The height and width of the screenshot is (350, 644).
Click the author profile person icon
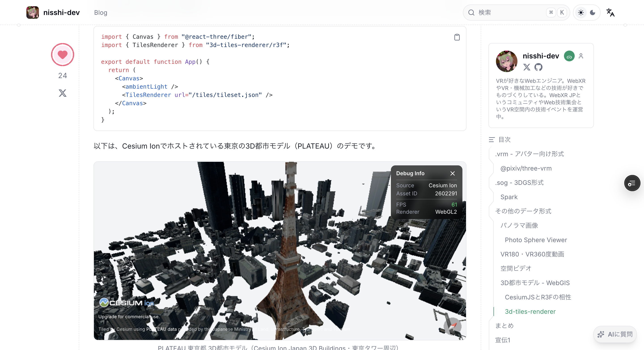[x=581, y=56]
